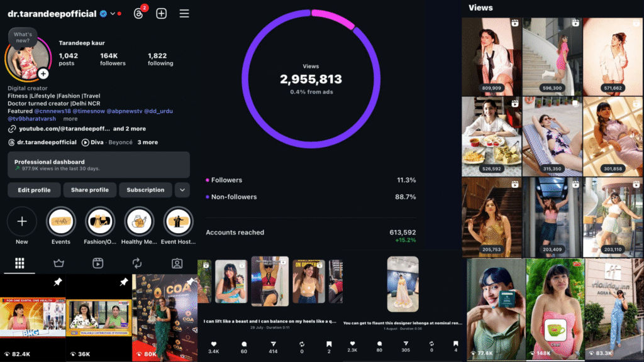Click the Share profile button
Screen dimensions: 644x362
90,190
